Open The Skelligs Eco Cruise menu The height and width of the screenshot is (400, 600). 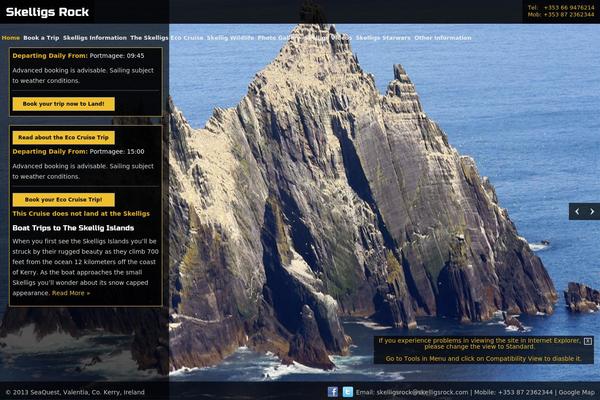[x=166, y=38]
